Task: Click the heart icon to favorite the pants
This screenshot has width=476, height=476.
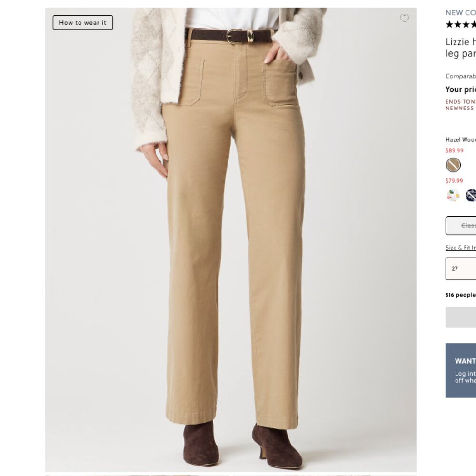Action: 405,19
